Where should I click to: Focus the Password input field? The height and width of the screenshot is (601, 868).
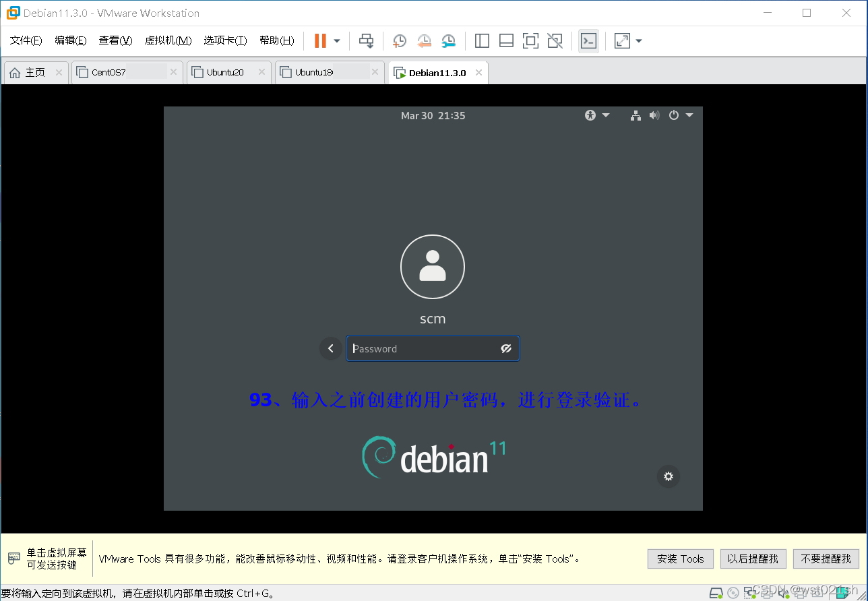(x=433, y=348)
